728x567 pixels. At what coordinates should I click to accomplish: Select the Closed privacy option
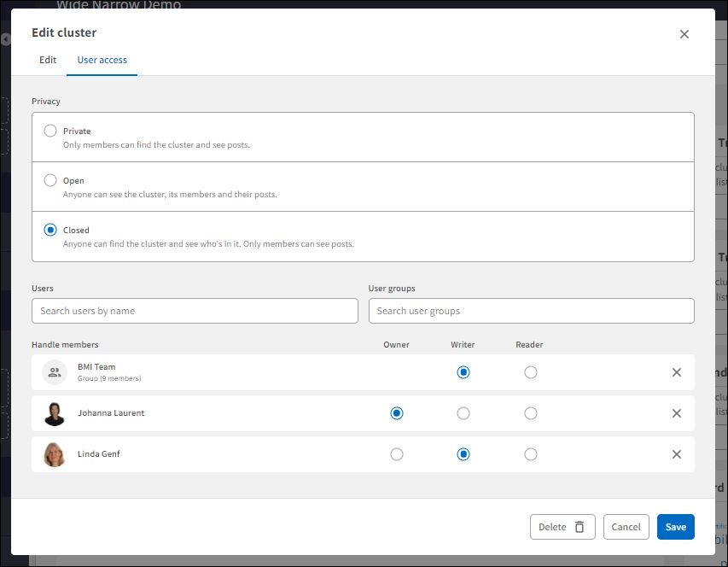tap(49, 230)
